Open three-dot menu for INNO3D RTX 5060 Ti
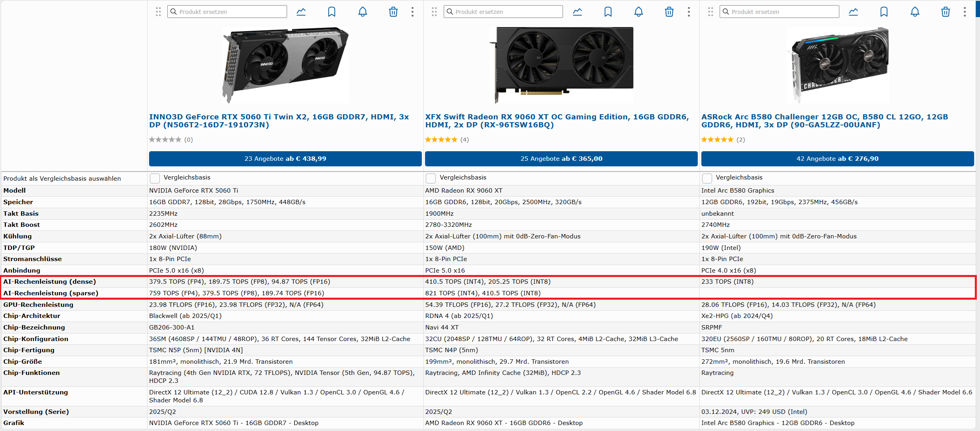Image resolution: width=980 pixels, height=431 pixels. pyautogui.click(x=412, y=12)
